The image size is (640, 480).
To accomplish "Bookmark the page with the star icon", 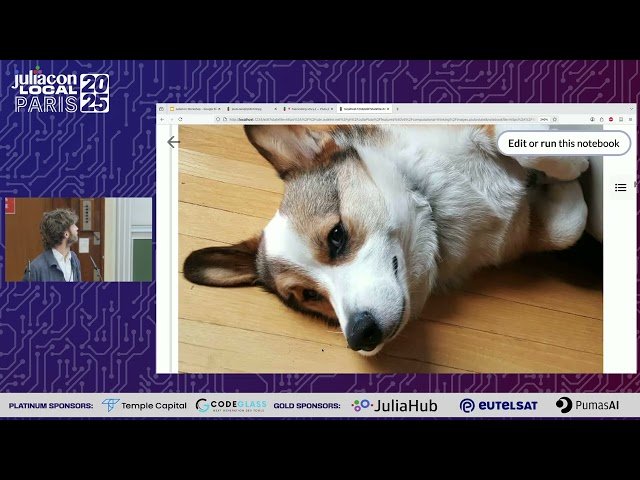I will [x=555, y=119].
